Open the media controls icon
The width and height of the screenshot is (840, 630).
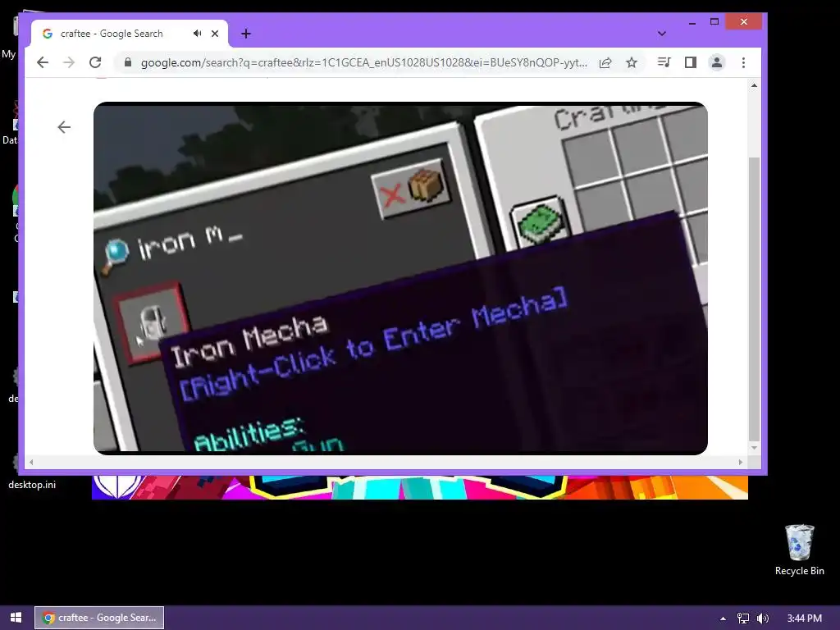(664, 62)
